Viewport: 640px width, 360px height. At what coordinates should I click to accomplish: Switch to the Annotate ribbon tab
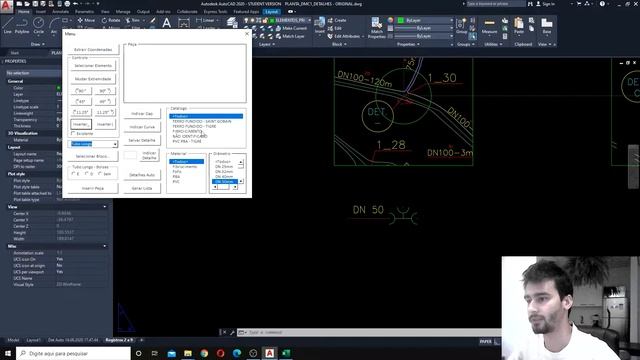coord(60,11)
